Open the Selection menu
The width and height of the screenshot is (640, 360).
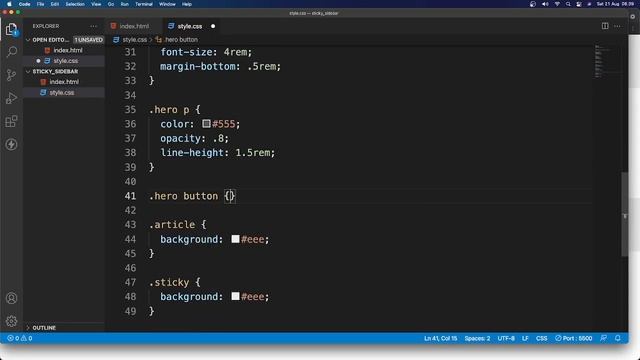75,4
